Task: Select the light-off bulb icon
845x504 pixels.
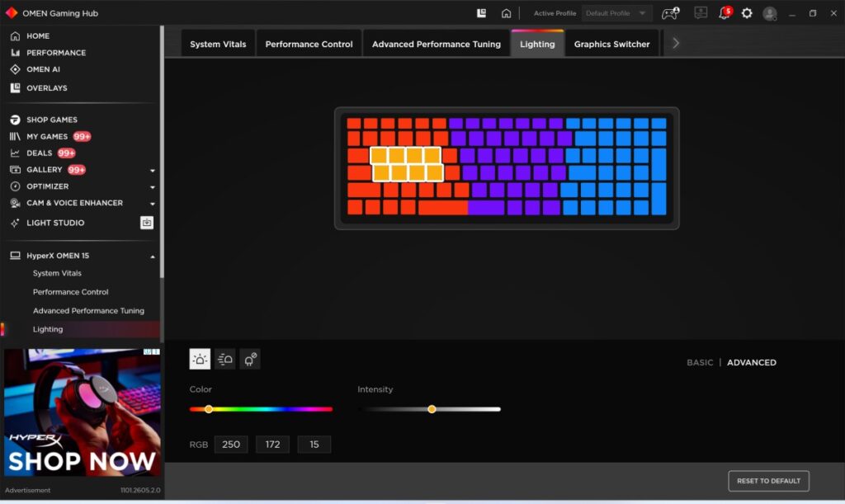Action: pyautogui.click(x=250, y=359)
